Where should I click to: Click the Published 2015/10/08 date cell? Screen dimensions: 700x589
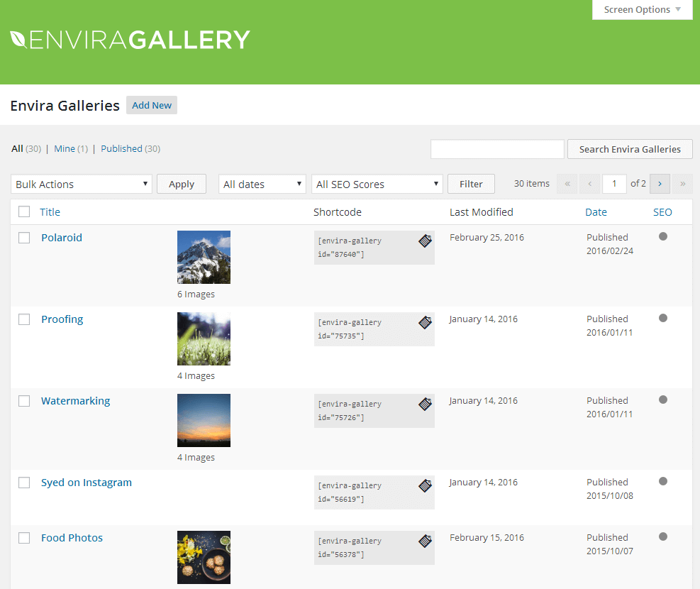tap(610, 489)
